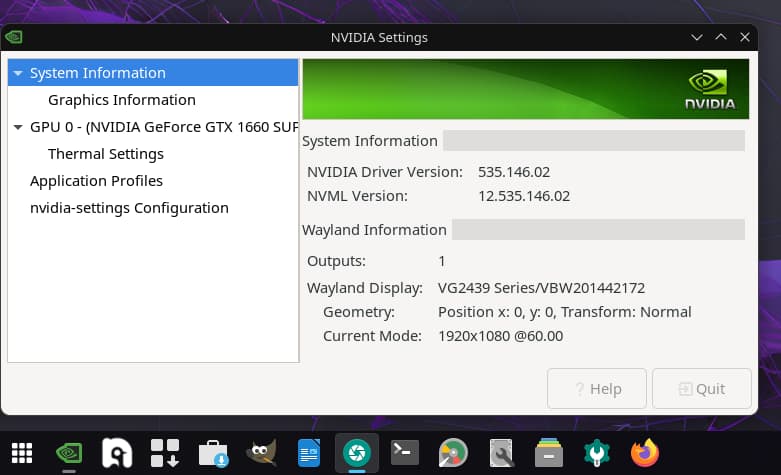Viewport: 781px width, 475px height.
Task: Click the 1920x1080 @60.00 current mode value
Action: tap(501, 336)
